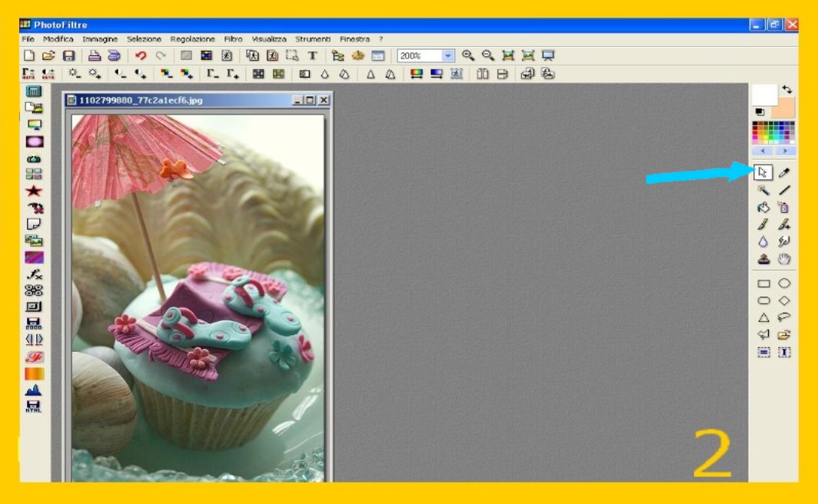Click the peach background color swatch
Viewport: 818px width, 504px height.
pos(784,108)
